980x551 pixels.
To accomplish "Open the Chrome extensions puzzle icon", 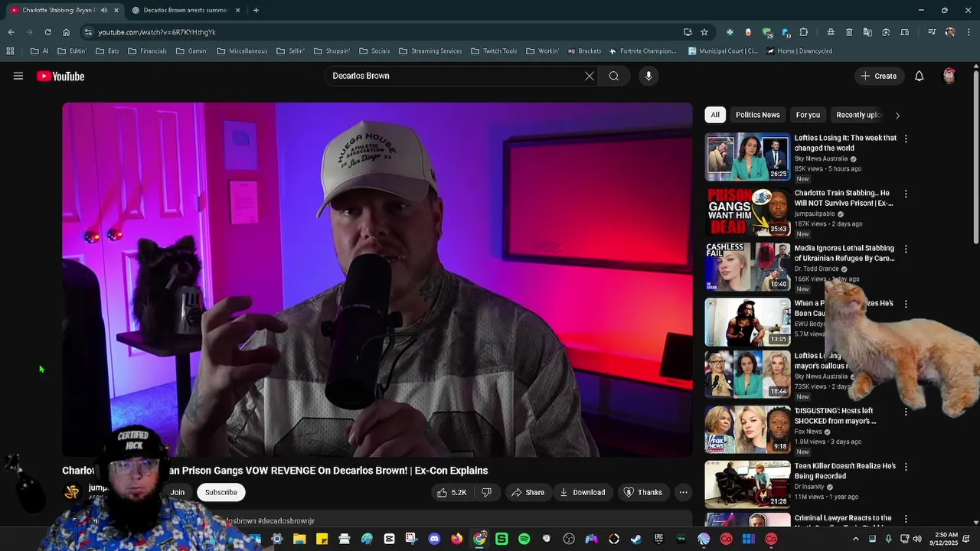I will coord(803,32).
